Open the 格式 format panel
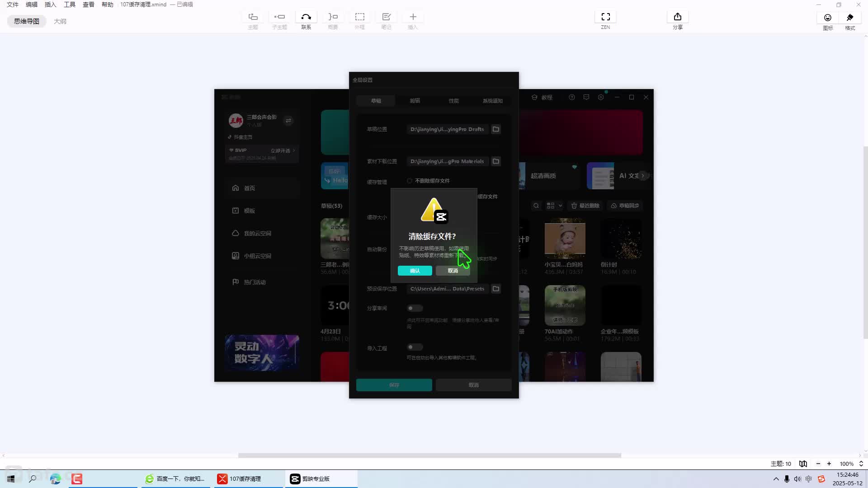868x488 pixels. (850, 18)
